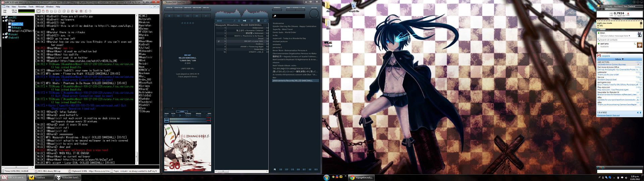Click the waveform seekbar toggle icon
This screenshot has height=181, width=644.
click(x=167, y=120)
